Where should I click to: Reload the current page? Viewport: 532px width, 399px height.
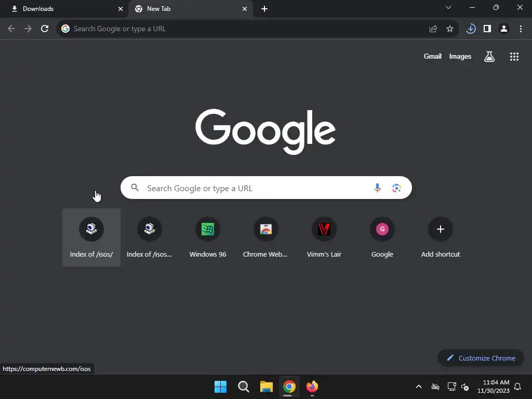(45, 29)
